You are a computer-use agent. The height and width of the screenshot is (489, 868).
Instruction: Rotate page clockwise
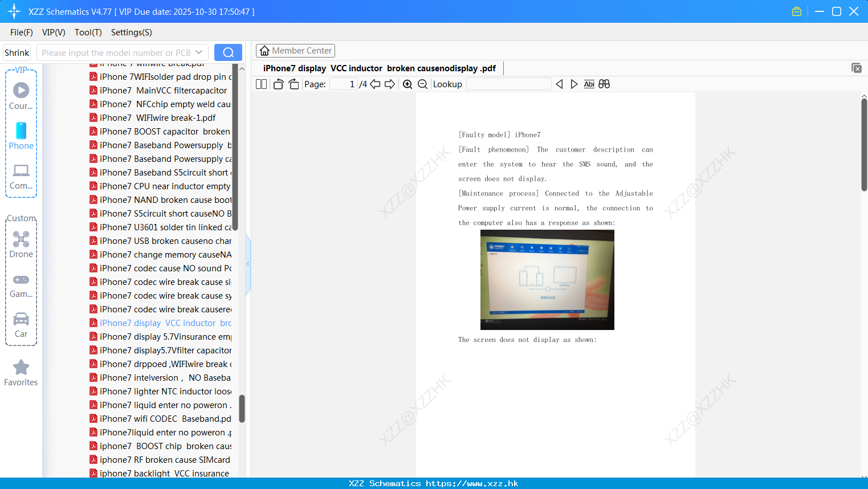coord(294,84)
